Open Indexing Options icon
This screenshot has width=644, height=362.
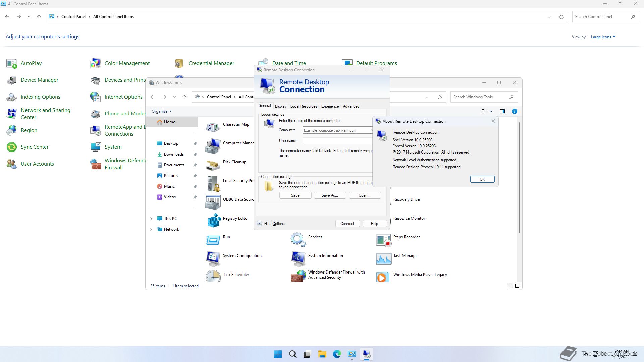coord(12,97)
